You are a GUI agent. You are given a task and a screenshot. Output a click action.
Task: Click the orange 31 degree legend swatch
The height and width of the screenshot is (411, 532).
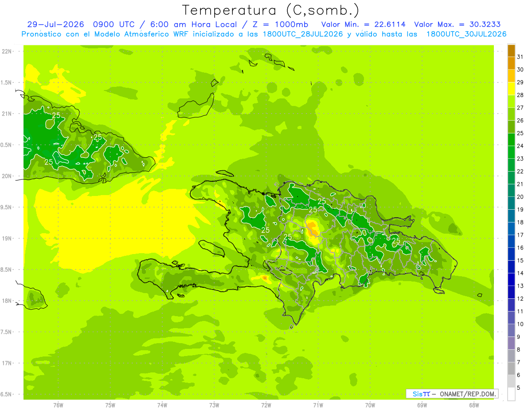tap(511, 51)
